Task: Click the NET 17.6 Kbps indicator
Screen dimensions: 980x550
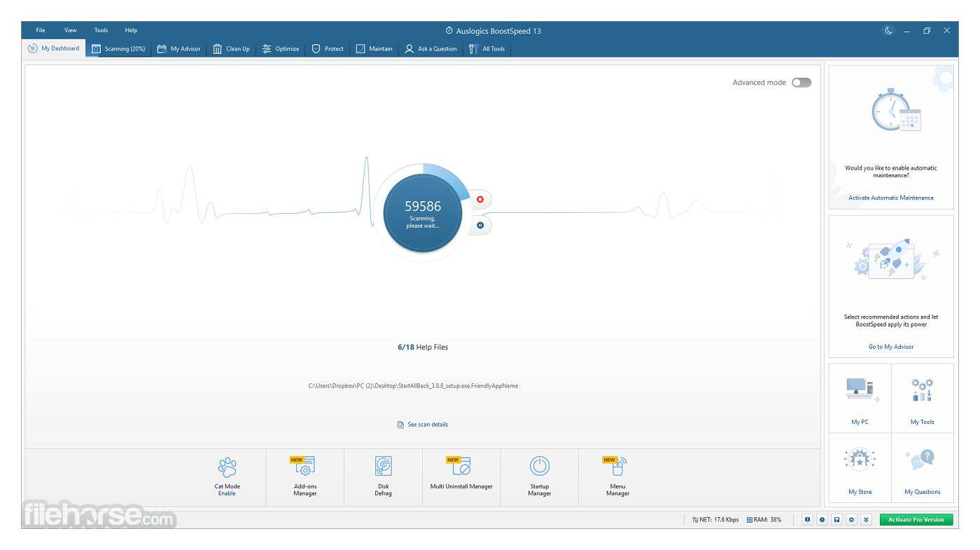Action: click(x=715, y=520)
